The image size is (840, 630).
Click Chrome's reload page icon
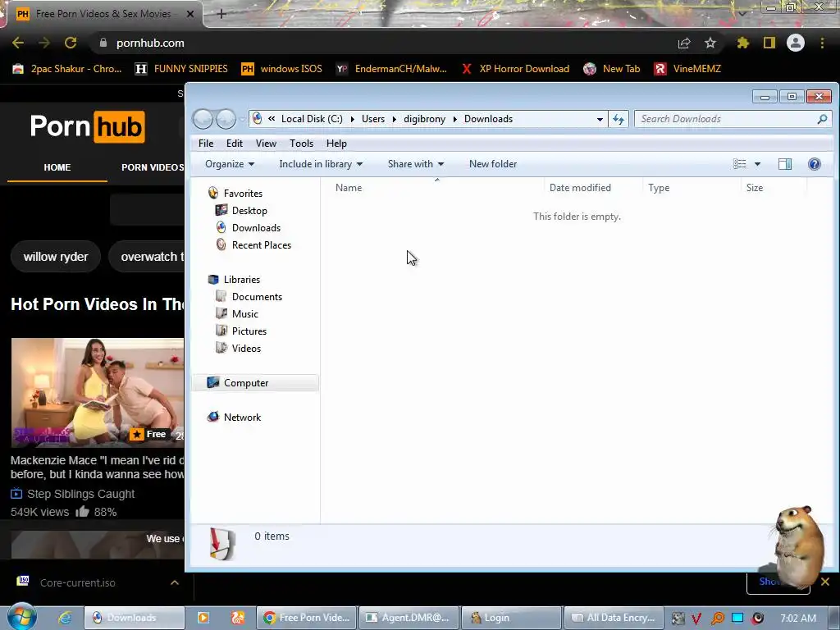pos(71,43)
